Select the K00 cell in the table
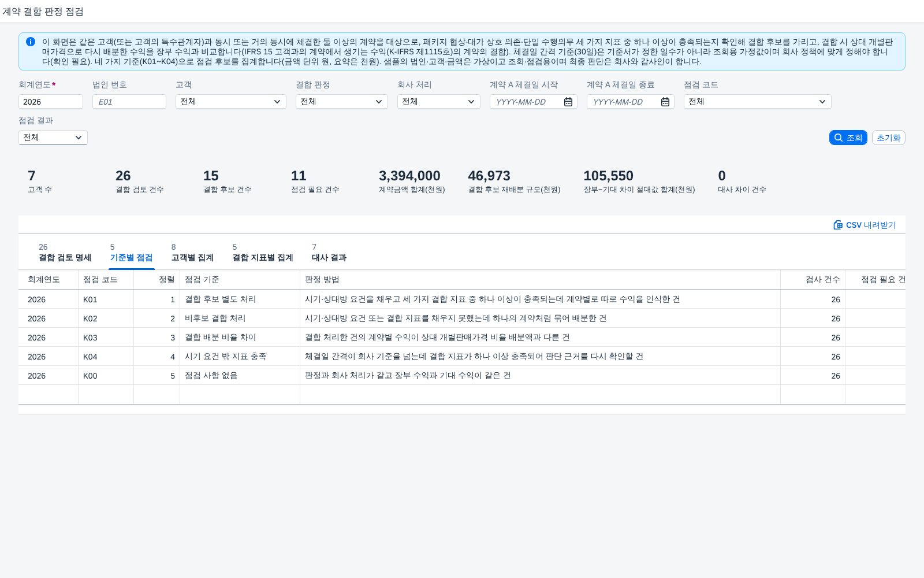 pos(106,376)
